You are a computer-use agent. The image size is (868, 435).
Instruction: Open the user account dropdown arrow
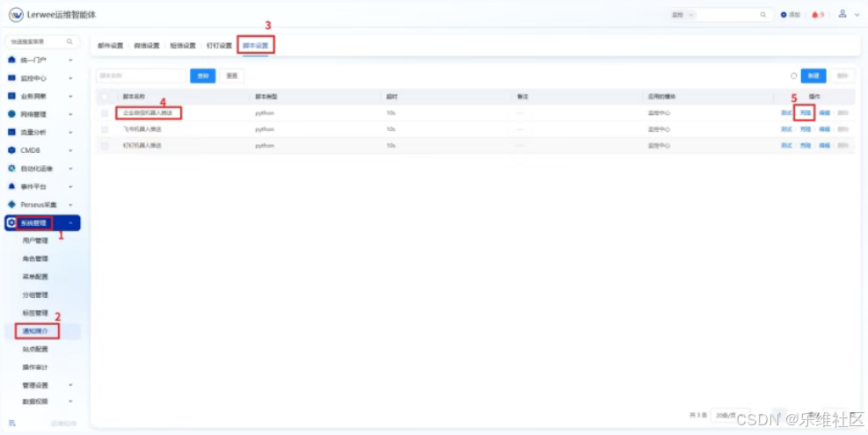857,15
